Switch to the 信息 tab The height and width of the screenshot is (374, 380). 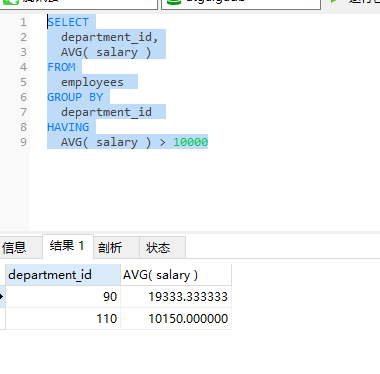click(x=21, y=247)
